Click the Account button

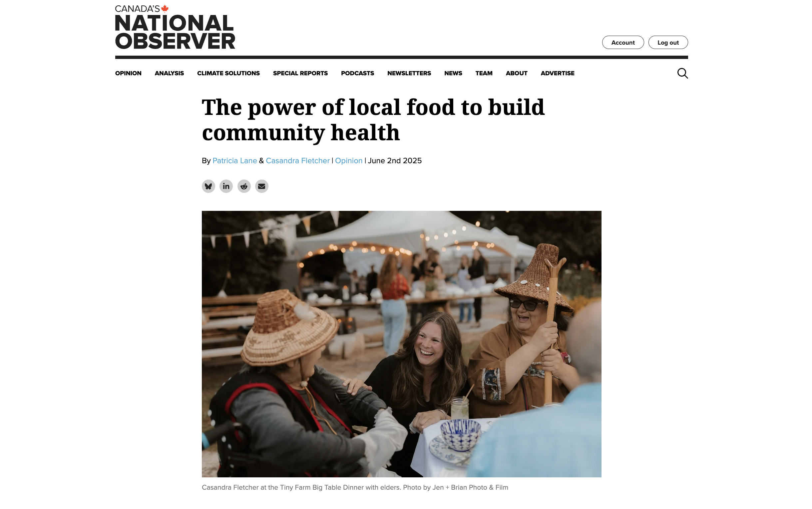coord(623,42)
